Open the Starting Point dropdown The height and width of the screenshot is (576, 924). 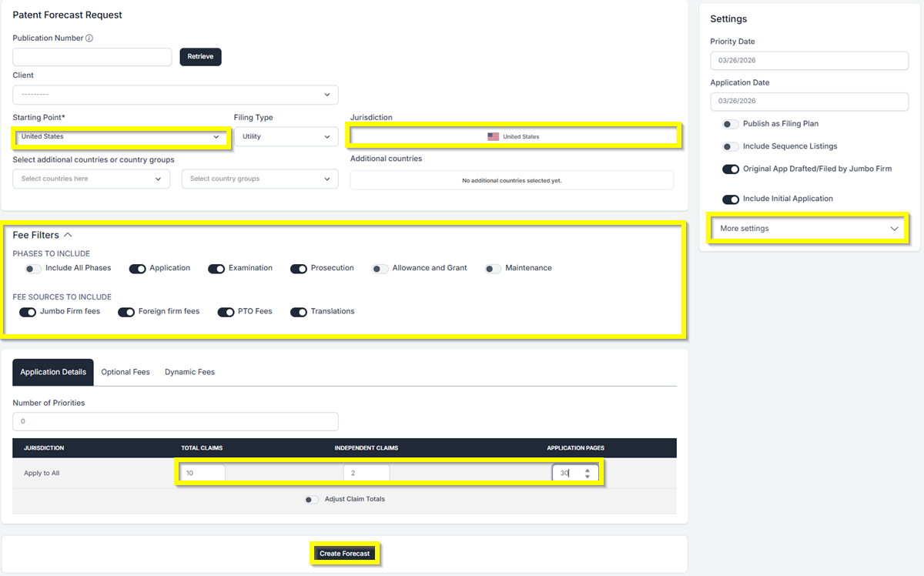point(120,137)
